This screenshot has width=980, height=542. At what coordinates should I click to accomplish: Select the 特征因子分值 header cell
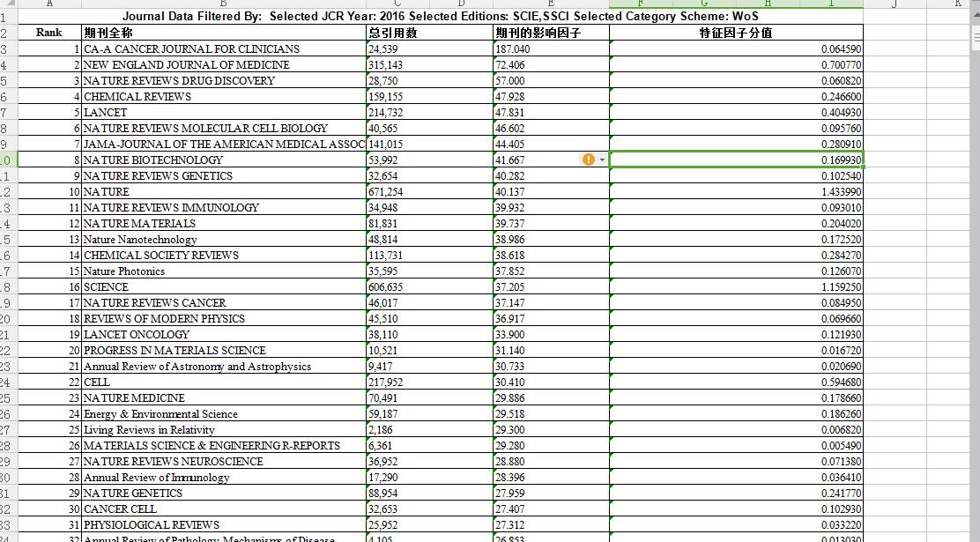tap(736, 33)
